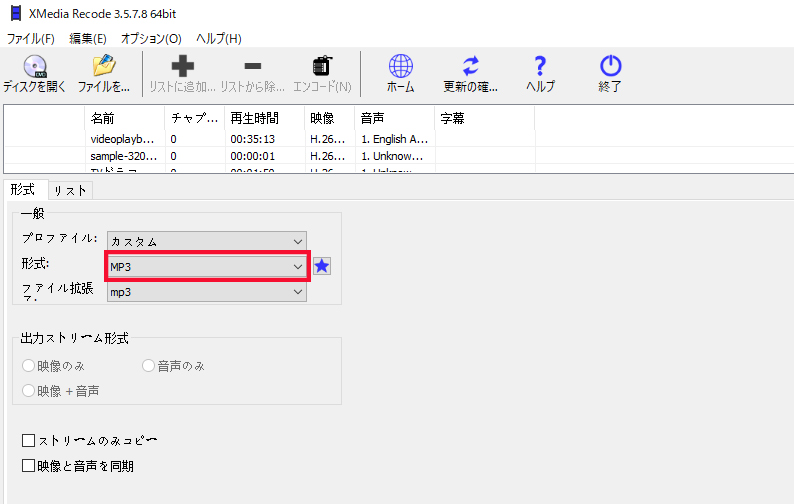Expand the プロファイル dropdown showing カスタム

[x=207, y=241]
